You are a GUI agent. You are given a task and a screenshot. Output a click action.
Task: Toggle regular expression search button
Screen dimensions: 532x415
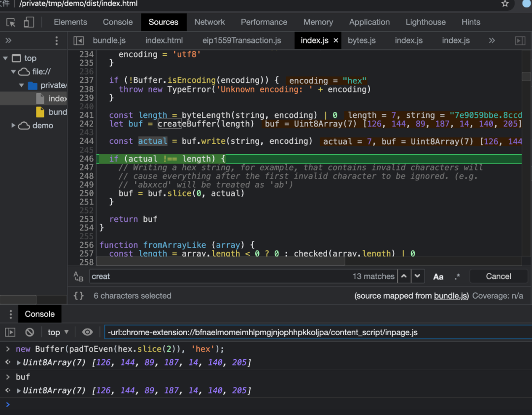click(457, 277)
